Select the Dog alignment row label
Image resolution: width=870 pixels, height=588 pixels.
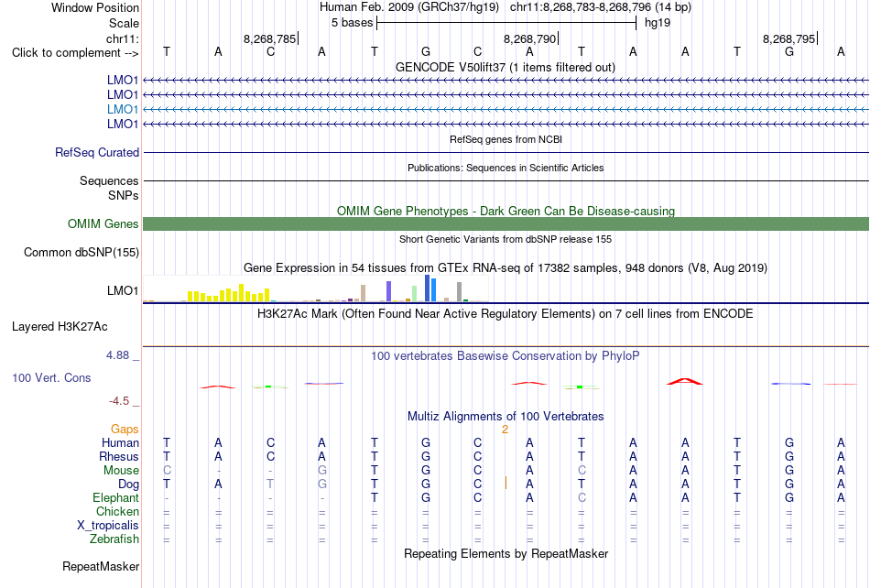(129, 485)
